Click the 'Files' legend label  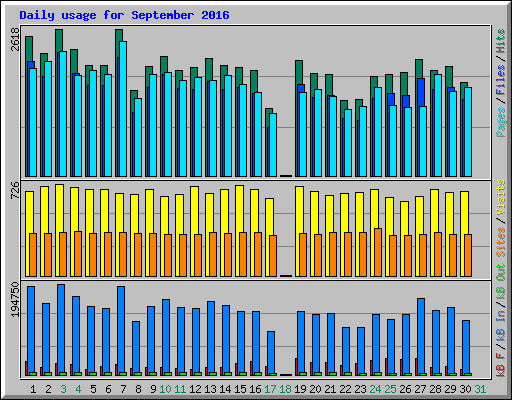point(501,80)
